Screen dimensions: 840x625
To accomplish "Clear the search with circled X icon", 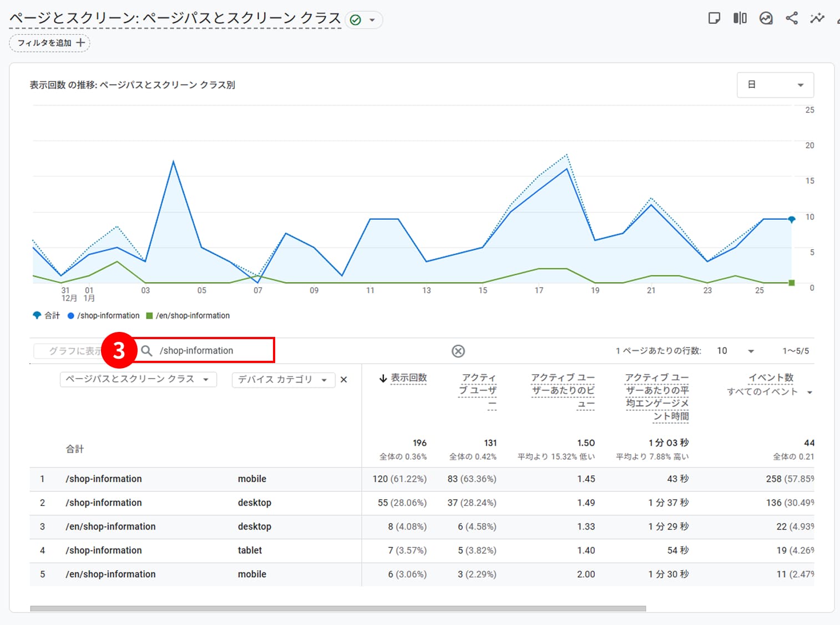I will [x=458, y=351].
